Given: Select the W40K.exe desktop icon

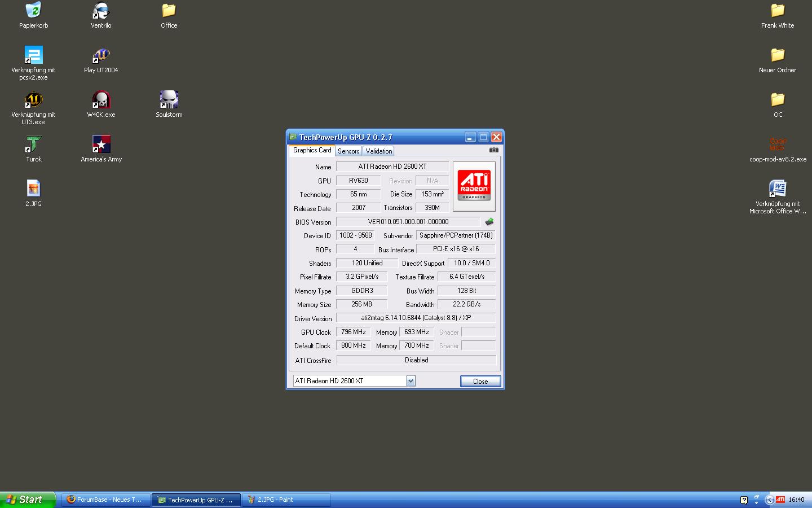Looking at the screenshot, I should [101, 99].
